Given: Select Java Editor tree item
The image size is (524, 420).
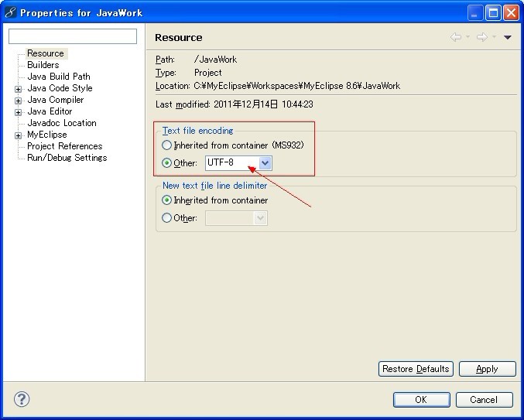Looking at the screenshot, I should click(x=50, y=111).
